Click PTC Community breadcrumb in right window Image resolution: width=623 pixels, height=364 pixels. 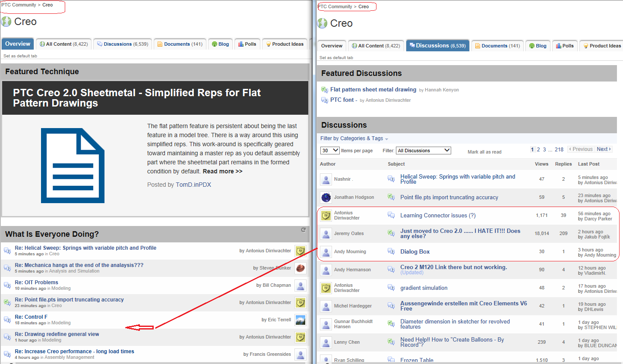click(335, 6)
